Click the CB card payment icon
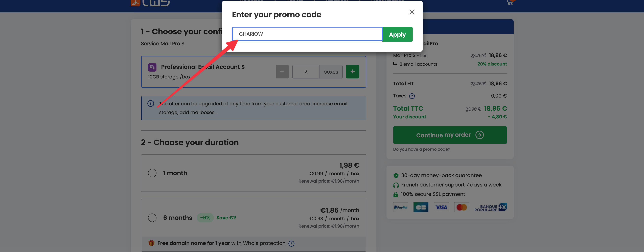Screen dimensions: 644x252 coord(421,207)
